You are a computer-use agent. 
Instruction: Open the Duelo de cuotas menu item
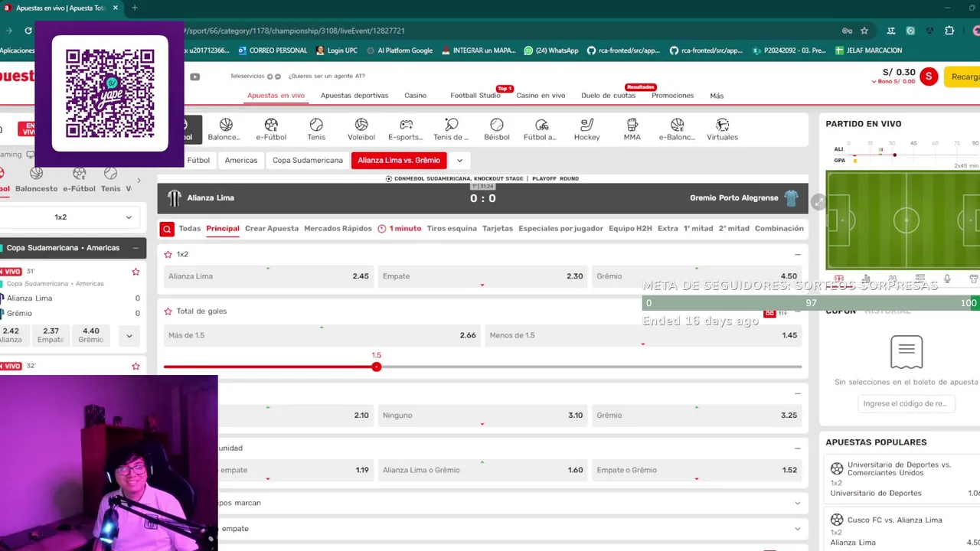point(608,96)
